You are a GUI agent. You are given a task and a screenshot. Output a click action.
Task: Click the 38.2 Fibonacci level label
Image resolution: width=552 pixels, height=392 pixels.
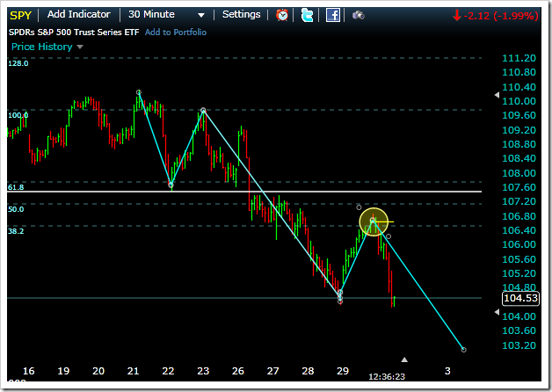click(x=16, y=231)
